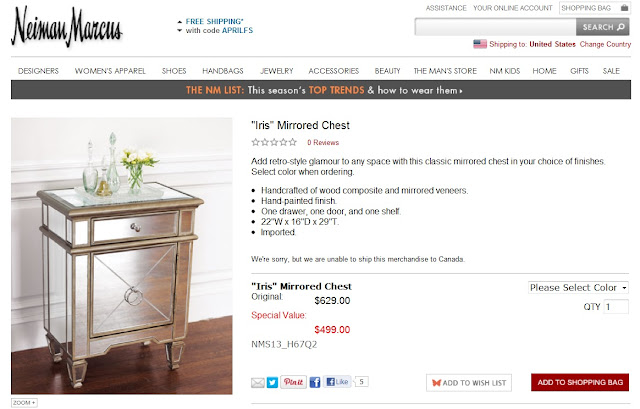Share product via email envelope icon
Screen dimensions: 640x409
point(258,382)
